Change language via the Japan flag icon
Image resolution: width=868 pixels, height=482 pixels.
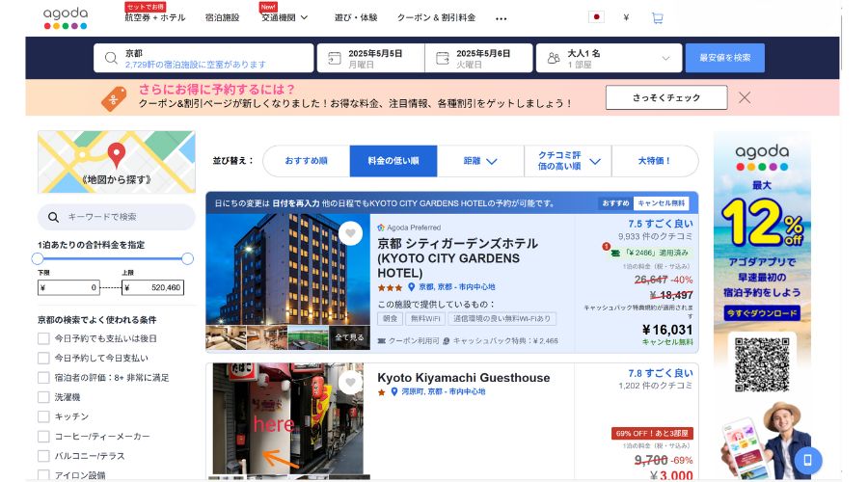tap(596, 17)
